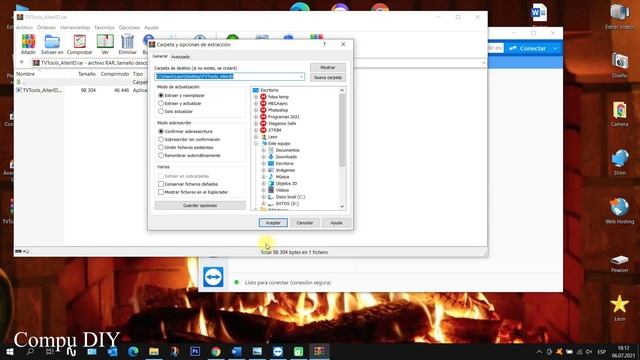Click the folder tree vertical scrollbar thumb

pos(342,130)
